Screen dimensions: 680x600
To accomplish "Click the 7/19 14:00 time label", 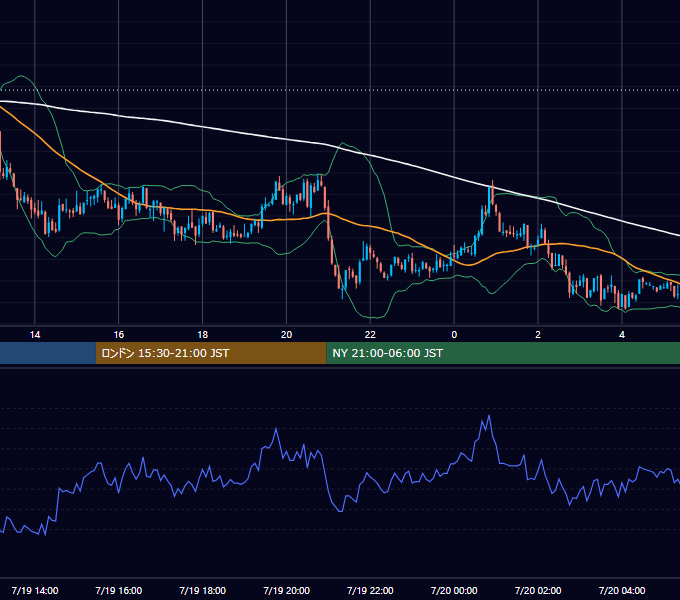I will tap(35, 590).
